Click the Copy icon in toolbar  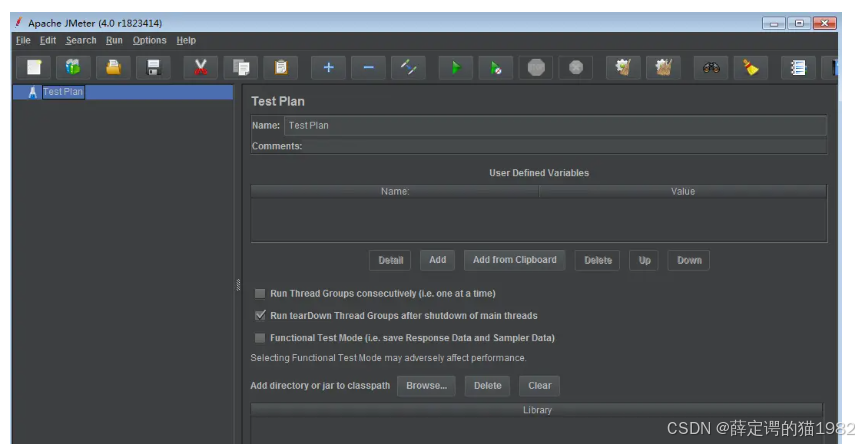[x=240, y=67]
